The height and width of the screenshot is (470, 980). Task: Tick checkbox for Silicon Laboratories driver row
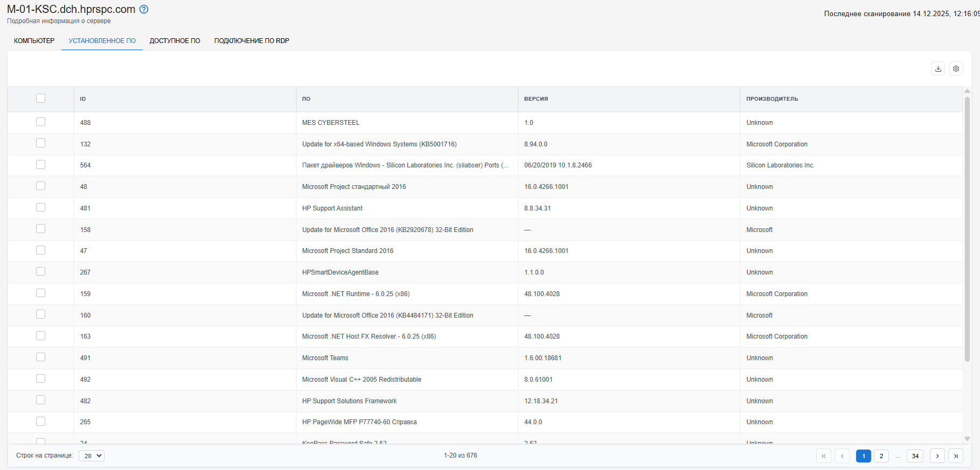40,165
